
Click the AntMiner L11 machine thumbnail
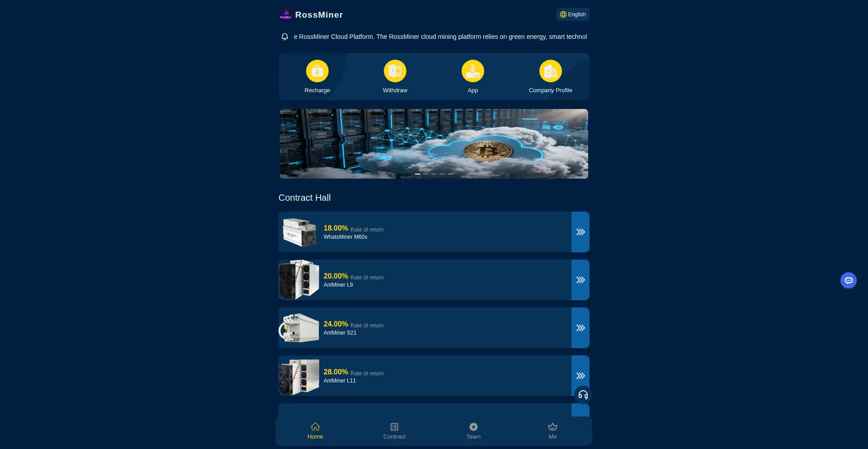[299, 376]
